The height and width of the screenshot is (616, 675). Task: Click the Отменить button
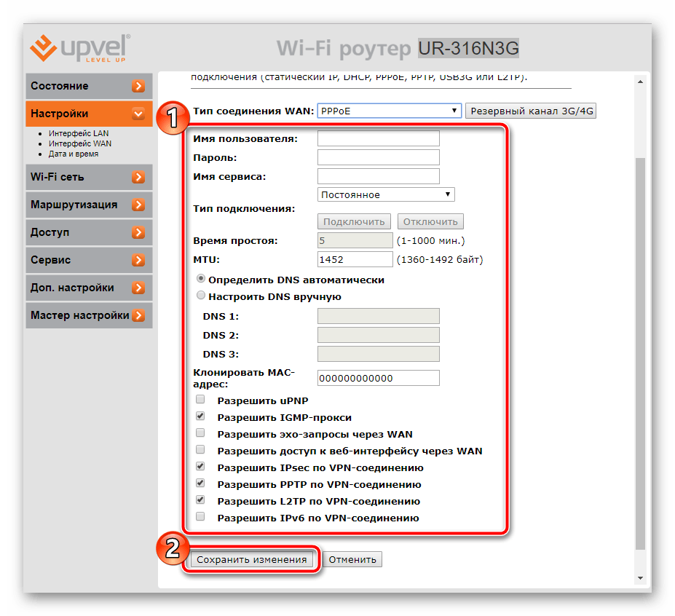click(352, 560)
